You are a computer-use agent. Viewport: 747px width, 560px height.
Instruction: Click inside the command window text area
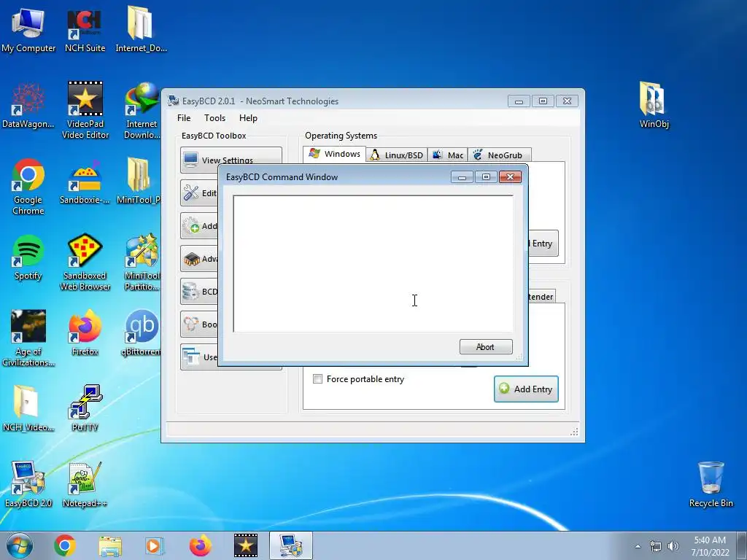click(373, 263)
